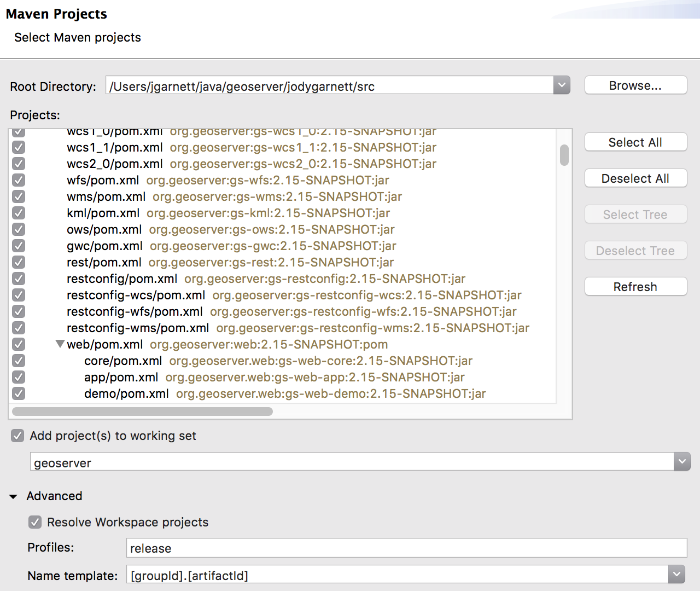Screen dimensions: 700x591
Task: Toggle the wms/pom.xml project checkbox
Action: 19,196
